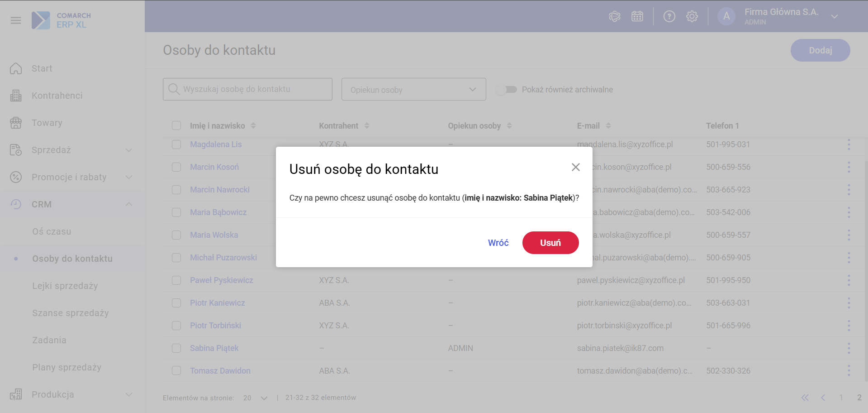868x413 pixels.
Task: Check the Maria Bąbowicz row checkbox
Action: (176, 212)
